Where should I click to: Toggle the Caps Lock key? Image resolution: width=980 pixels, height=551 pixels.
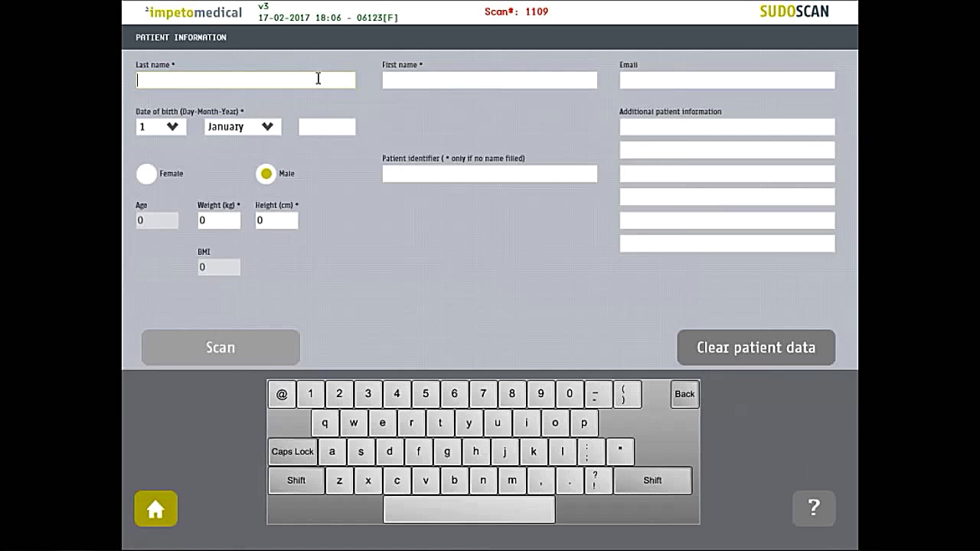[x=292, y=452]
